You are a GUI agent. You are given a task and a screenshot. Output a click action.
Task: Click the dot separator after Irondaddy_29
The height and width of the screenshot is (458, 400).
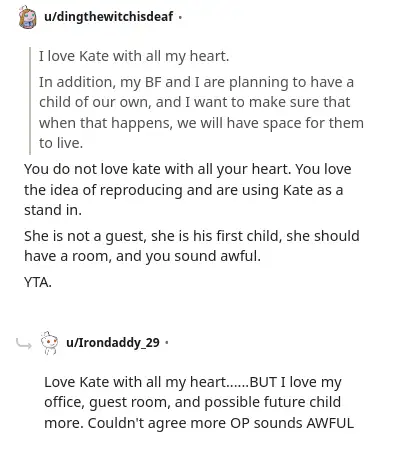(167, 342)
